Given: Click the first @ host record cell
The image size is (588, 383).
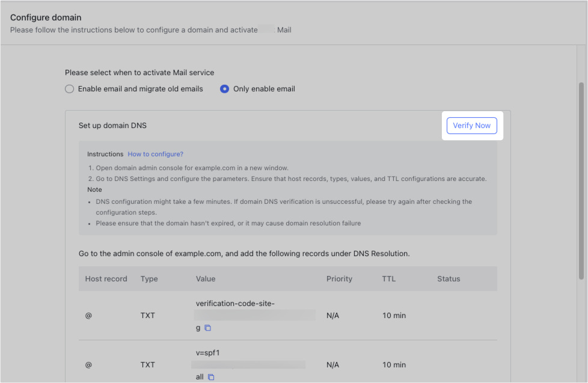Looking at the screenshot, I should click(88, 315).
